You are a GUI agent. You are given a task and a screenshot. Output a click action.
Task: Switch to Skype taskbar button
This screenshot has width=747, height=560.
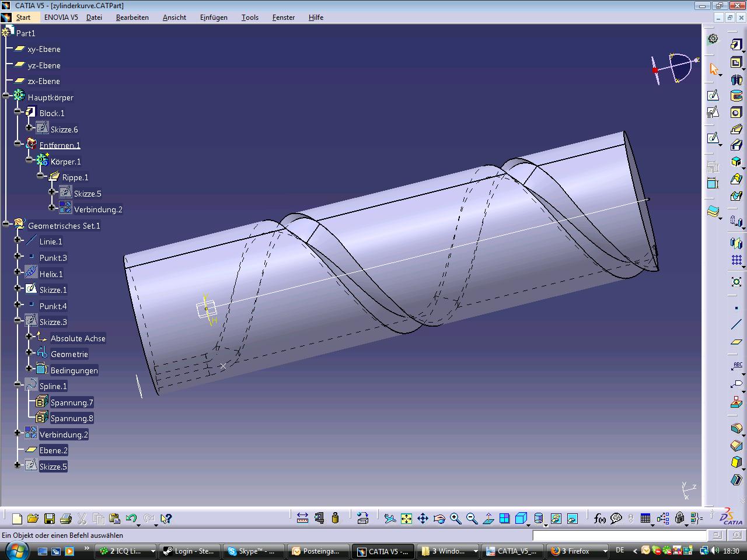(254, 551)
